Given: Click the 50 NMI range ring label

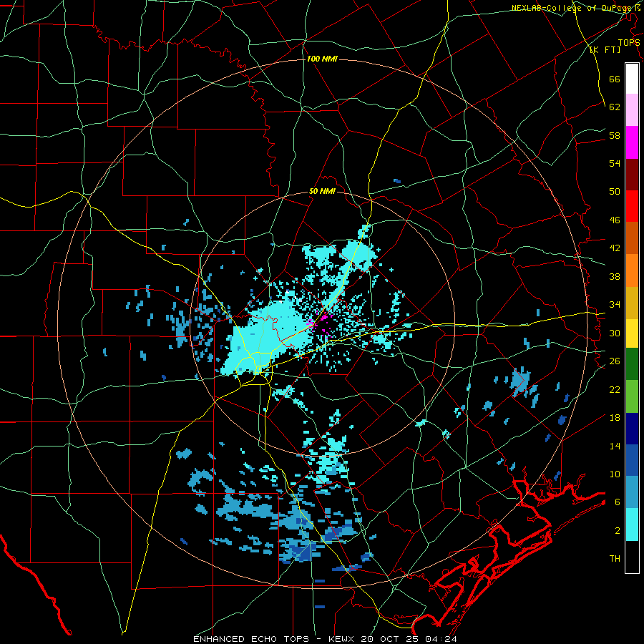Looking at the screenshot, I should 322,191.
